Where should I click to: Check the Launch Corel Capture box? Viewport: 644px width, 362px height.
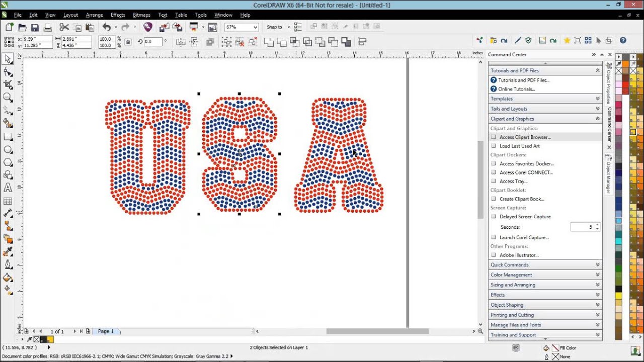tap(494, 237)
